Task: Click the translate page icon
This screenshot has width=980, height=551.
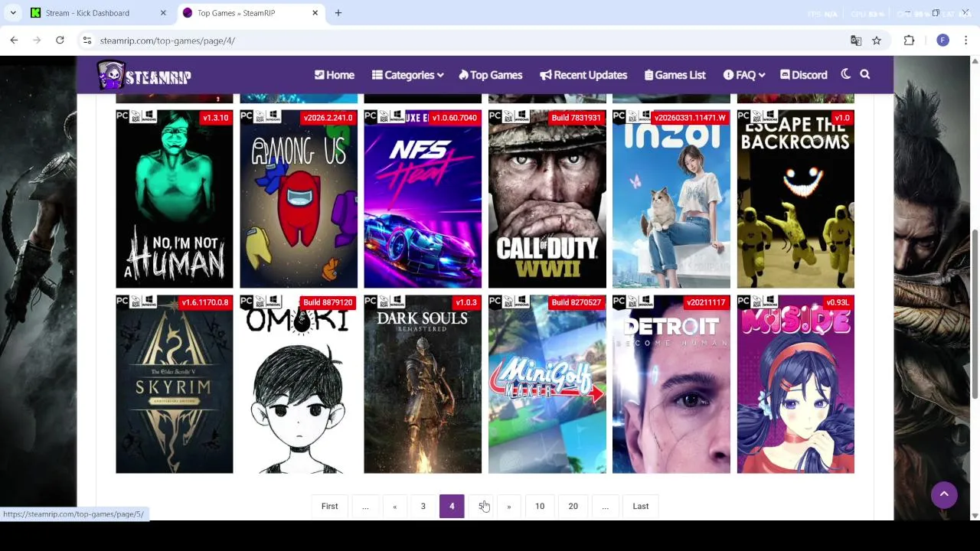Action: [856, 41]
